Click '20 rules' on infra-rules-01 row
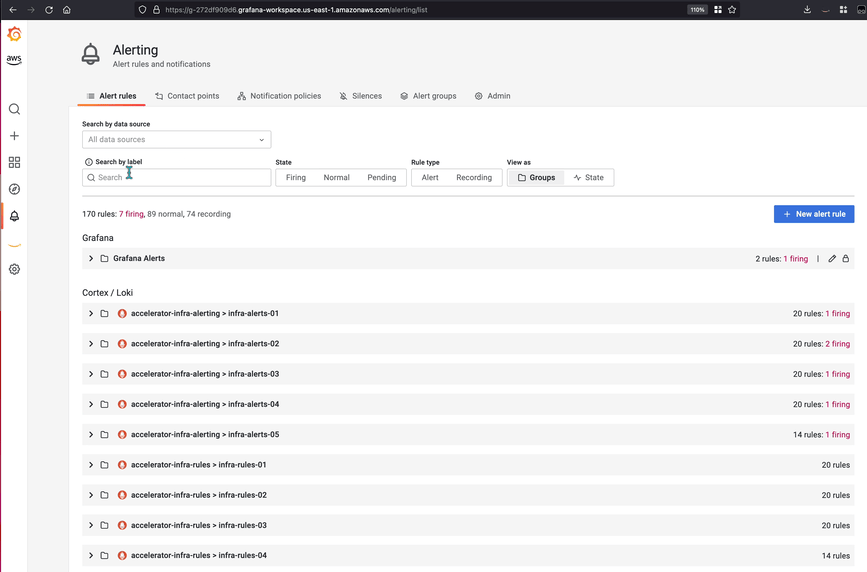867x572 pixels. coord(835,465)
